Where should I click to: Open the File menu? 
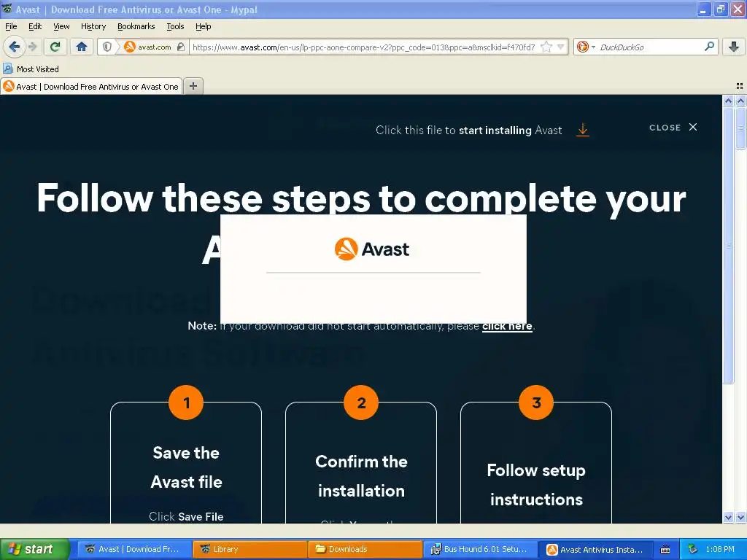coord(11,26)
